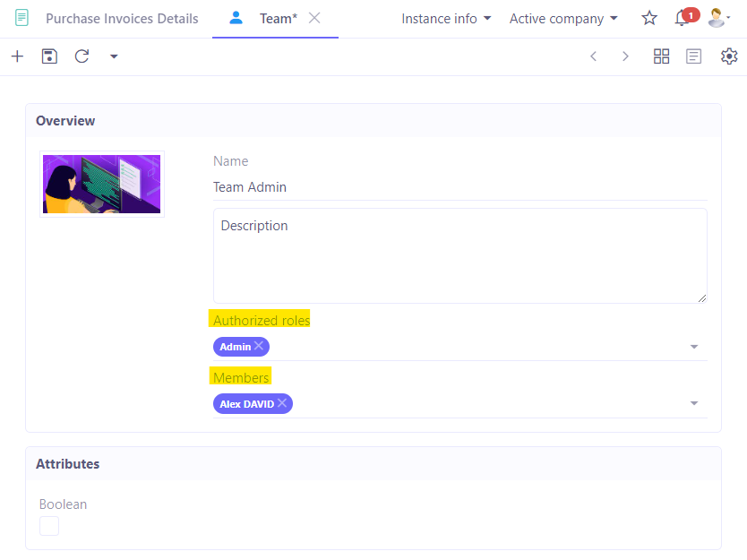Save the record using the floppy disk icon
747x560 pixels.
click(x=49, y=56)
